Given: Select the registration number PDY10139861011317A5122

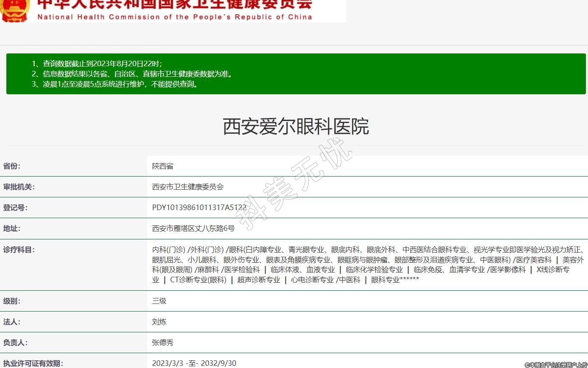Looking at the screenshot, I should pos(199,208).
